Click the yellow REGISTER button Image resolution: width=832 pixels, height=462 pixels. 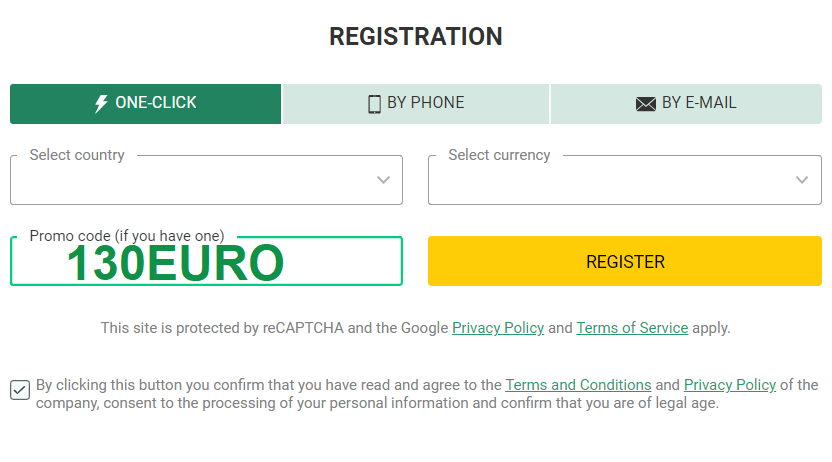pyautogui.click(x=625, y=261)
